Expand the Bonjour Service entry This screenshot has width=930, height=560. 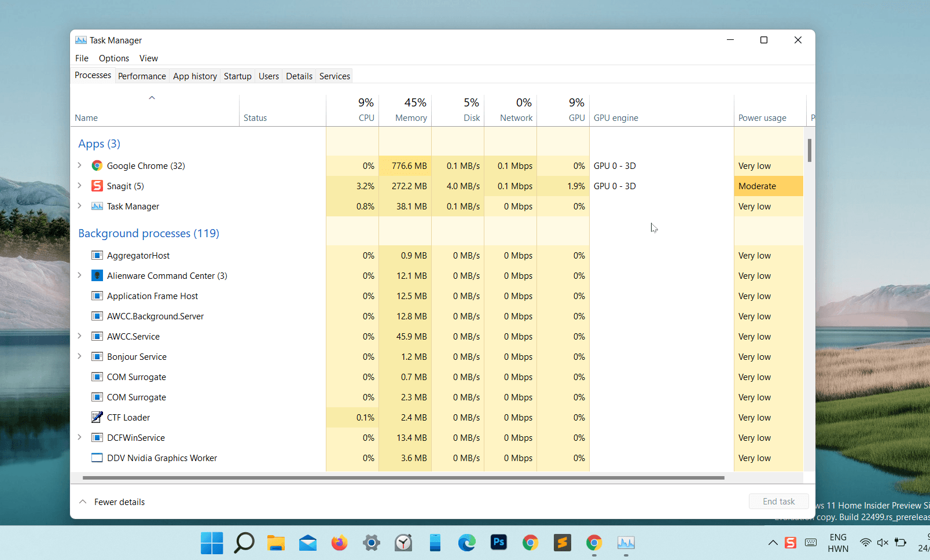pos(80,356)
